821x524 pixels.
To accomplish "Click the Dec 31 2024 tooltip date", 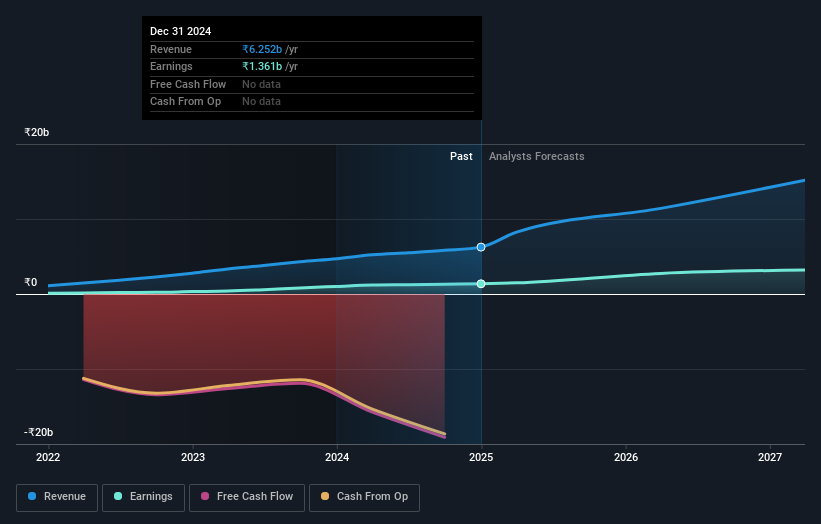I will pos(181,31).
